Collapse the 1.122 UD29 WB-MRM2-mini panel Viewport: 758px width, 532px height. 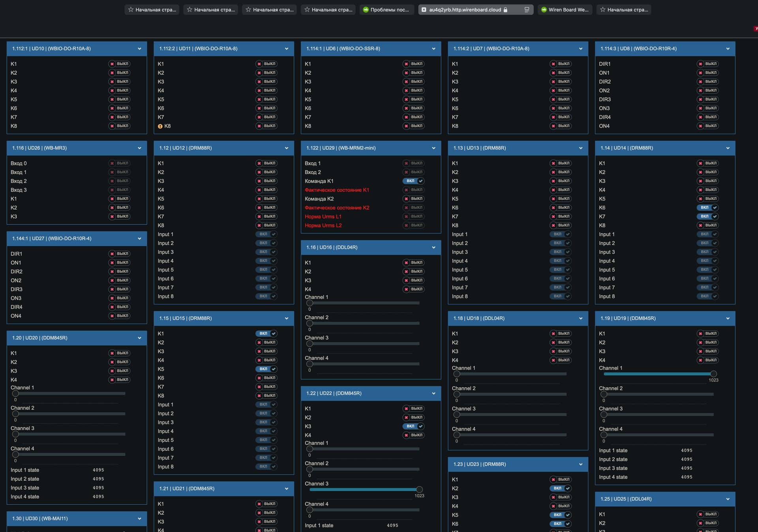pyautogui.click(x=433, y=148)
